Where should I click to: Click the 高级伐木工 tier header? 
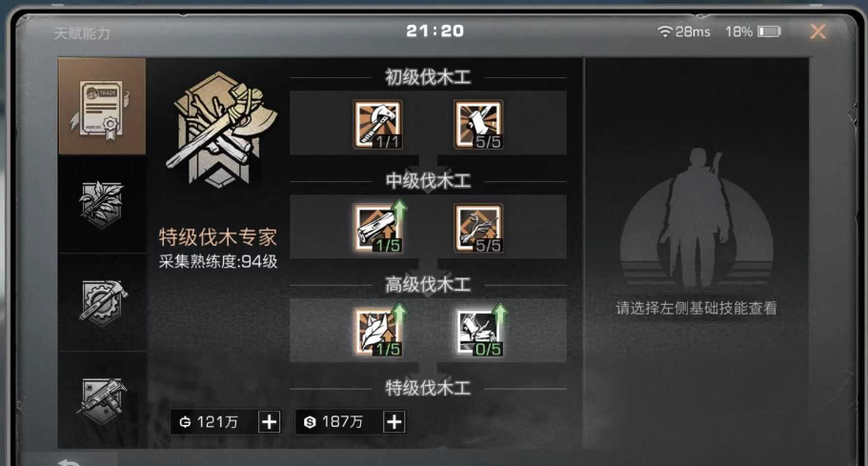coord(428,285)
